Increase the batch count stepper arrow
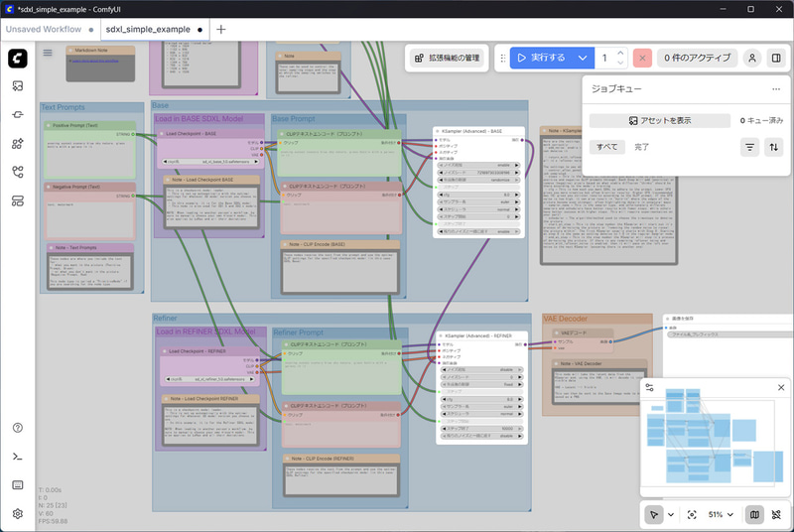The height and width of the screenshot is (532, 794). pos(620,53)
